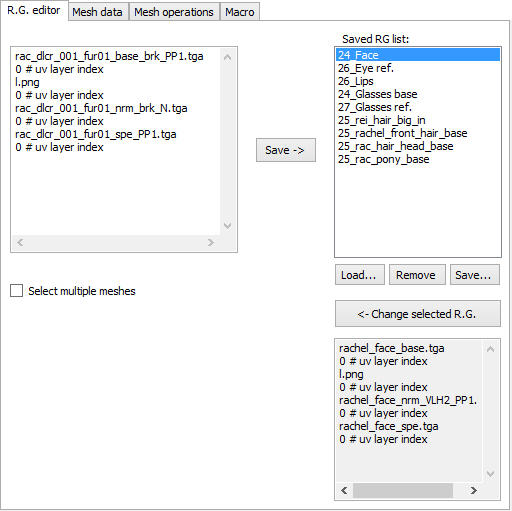This screenshot has height=511, width=512.
Task: Click the left arrow of bottom horizontal scrollbar
Action: point(345,490)
